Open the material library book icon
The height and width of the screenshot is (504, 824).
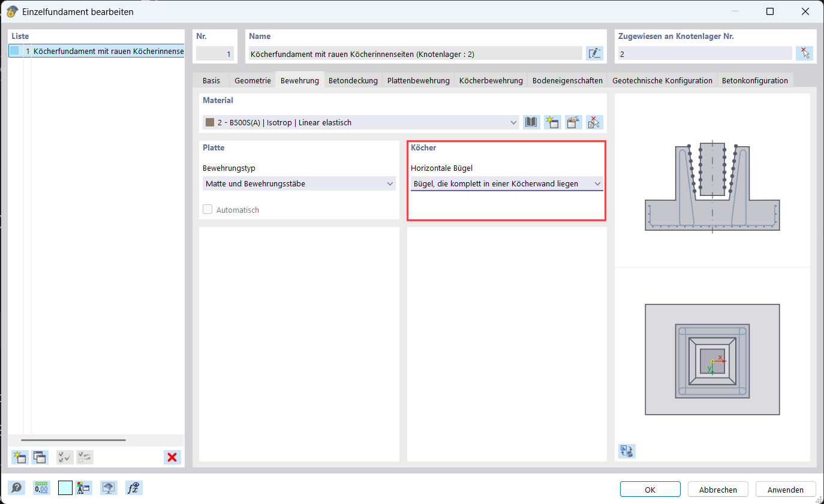pyautogui.click(x=531, y=122)
